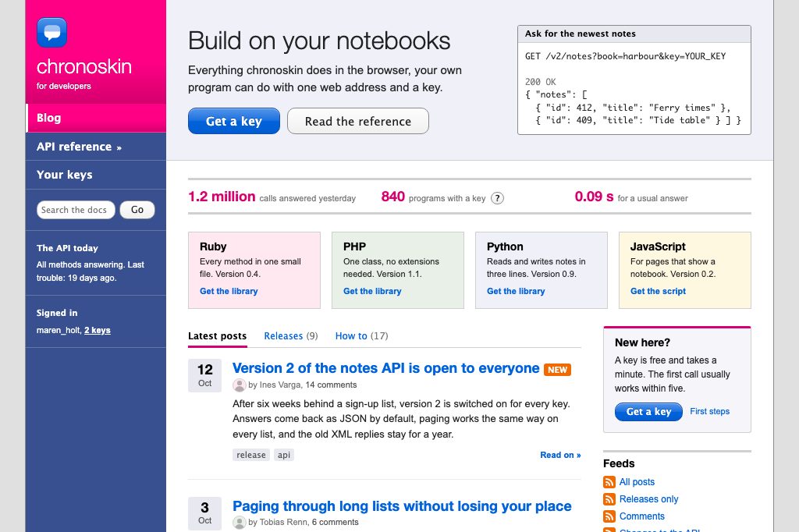Click the RSS icon for All posts
The height and width of the screenshot is (532, 799).
pos(609,482)
